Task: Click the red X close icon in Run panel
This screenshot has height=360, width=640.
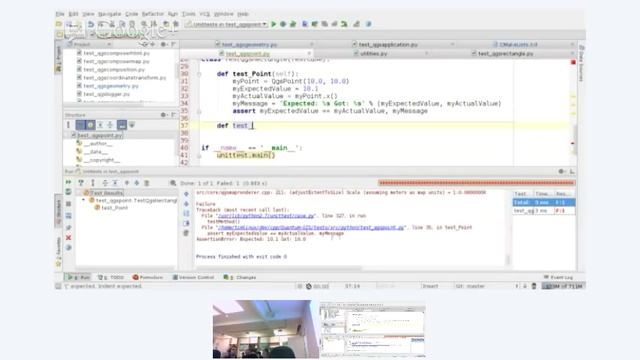Action: [x=69, y=238]
